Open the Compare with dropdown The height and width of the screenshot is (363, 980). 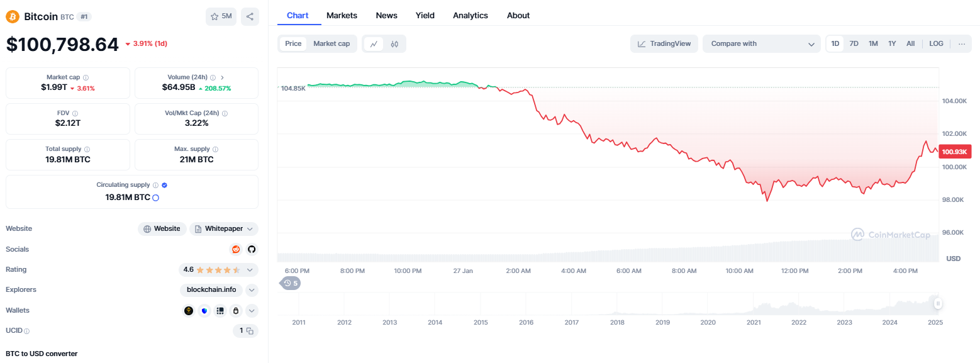click(x=762, y=44)
